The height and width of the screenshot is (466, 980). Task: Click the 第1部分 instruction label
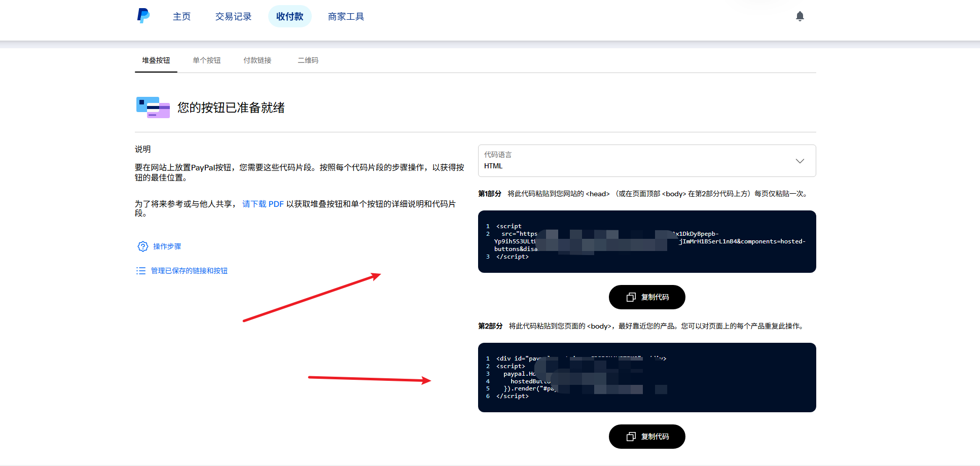pyautogui.click(x=490, y=194)
